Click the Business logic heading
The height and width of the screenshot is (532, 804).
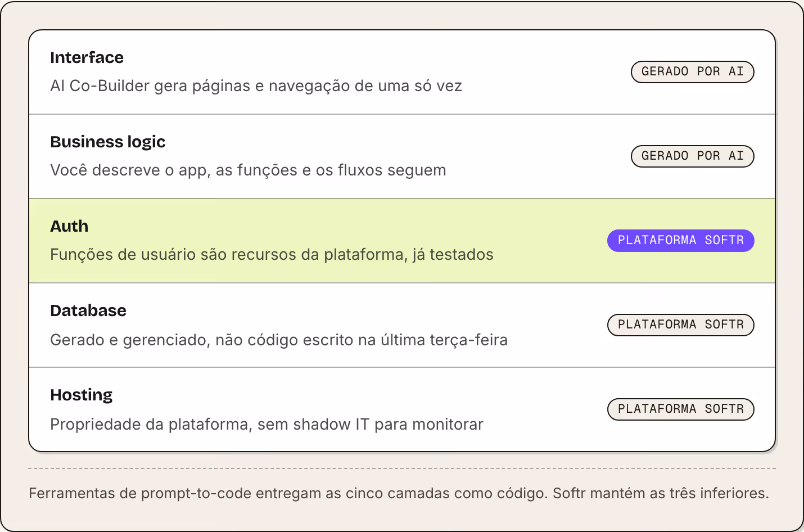click(108, 142)
